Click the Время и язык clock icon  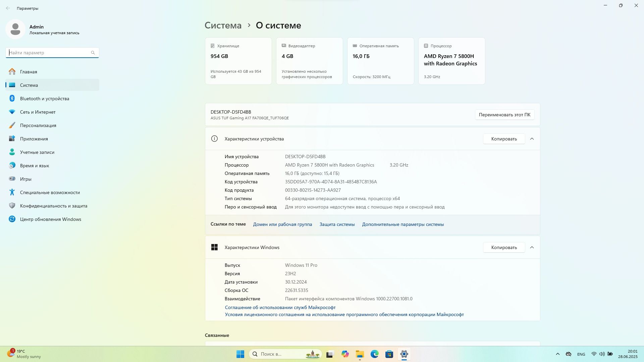(12, 166)
